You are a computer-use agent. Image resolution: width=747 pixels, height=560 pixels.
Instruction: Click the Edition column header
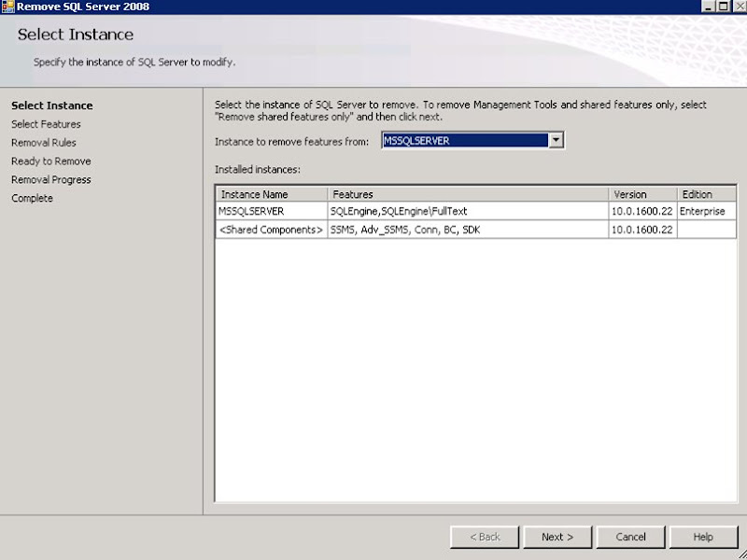click(707, 194)
